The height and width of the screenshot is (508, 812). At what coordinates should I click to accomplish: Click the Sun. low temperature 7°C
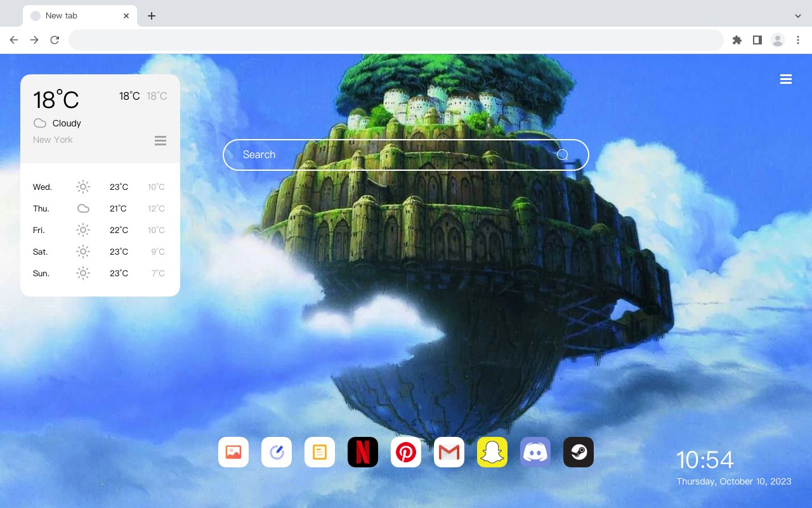pyautogui.click(x=158, y=273)
